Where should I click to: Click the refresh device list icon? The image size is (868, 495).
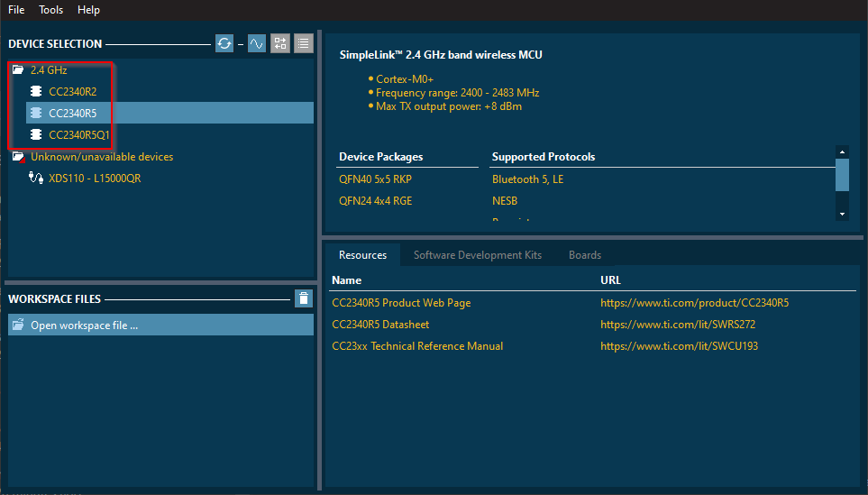coord(224,43)
